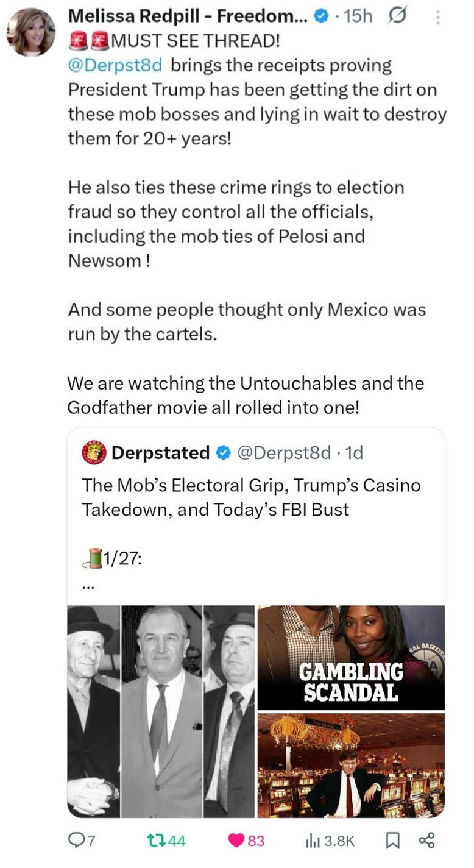Viewport: 474px width, 868px height.
Task: Like the post with the heart icon
Action: [x=236, y=841]
